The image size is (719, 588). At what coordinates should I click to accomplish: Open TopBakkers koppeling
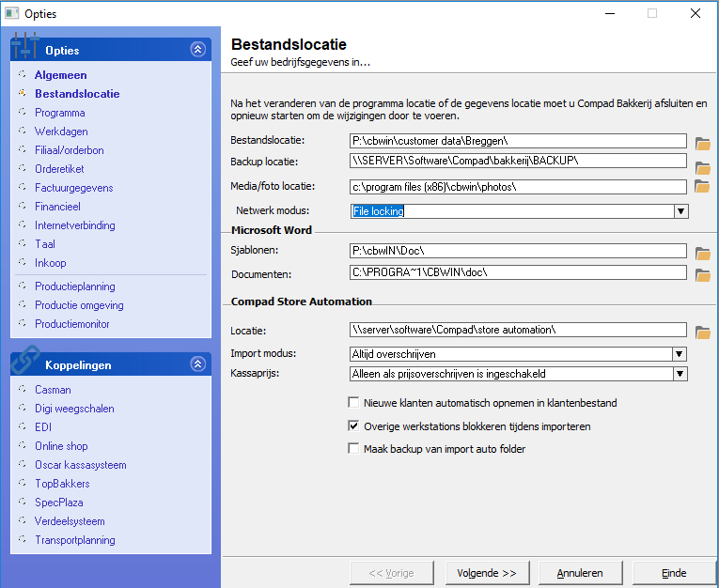(x=62, y=484)
